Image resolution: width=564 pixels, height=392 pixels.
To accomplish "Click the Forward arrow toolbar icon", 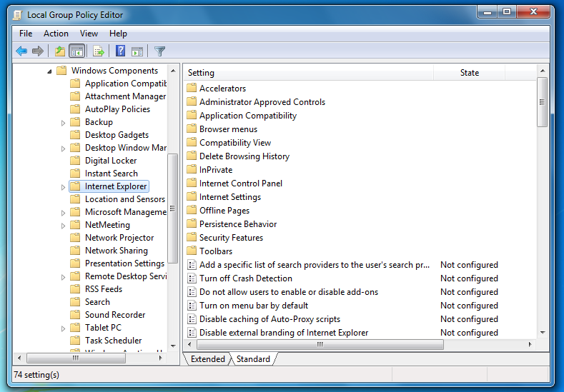I will click(38, 51).
